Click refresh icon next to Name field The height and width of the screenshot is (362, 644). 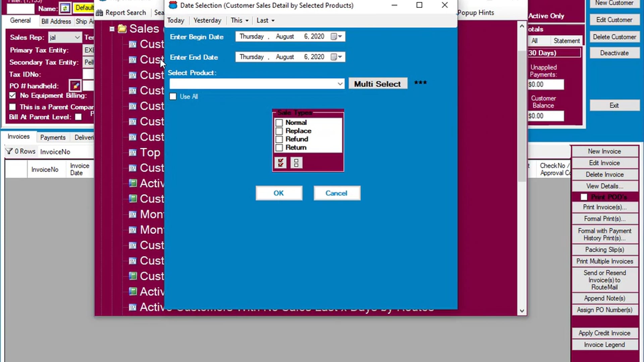(65, 8)
